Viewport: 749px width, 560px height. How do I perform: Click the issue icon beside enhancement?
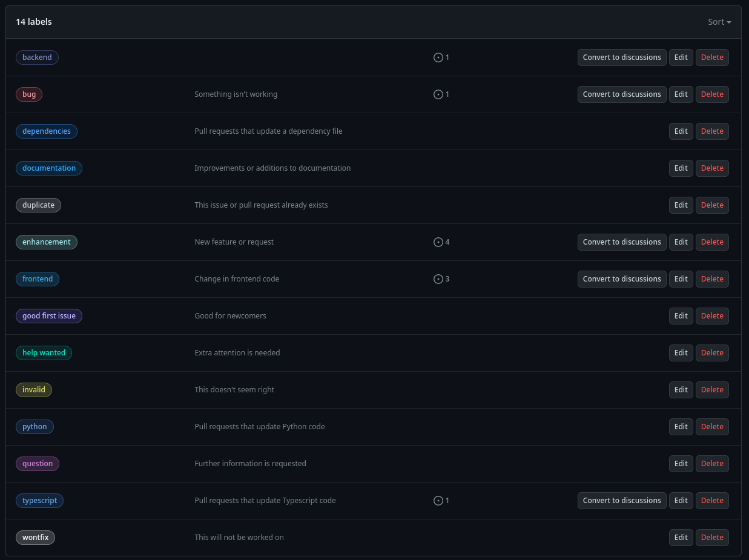click(439, 242)
